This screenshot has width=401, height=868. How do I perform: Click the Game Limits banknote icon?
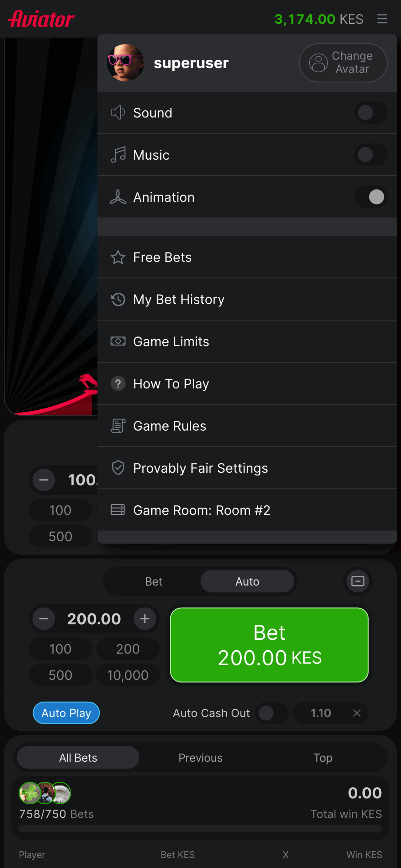118,341
